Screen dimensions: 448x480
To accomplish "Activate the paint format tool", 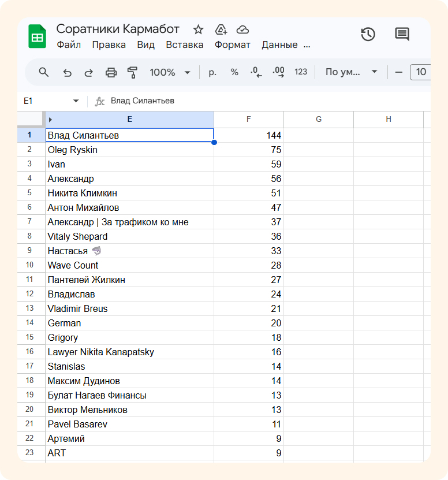I will point(132,73).
